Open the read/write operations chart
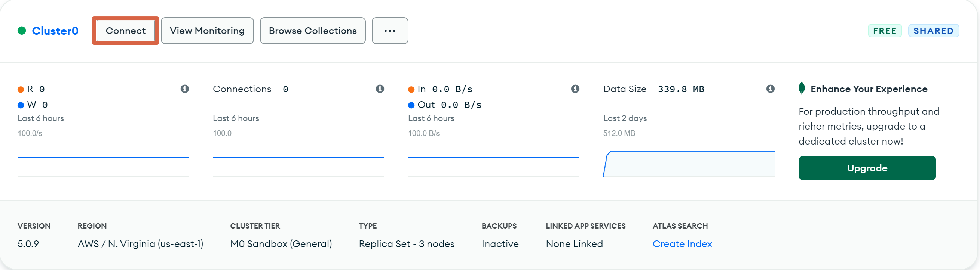 point(103,158)
